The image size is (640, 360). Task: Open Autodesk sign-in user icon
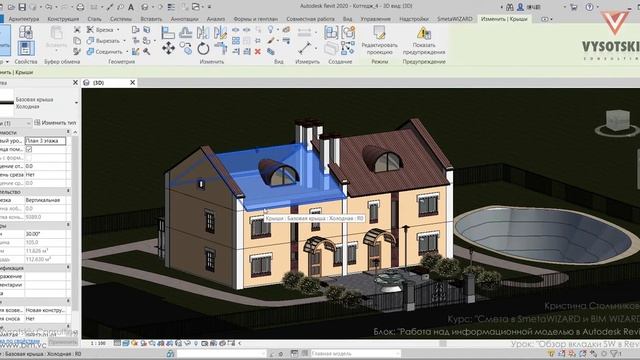point(520,7)
